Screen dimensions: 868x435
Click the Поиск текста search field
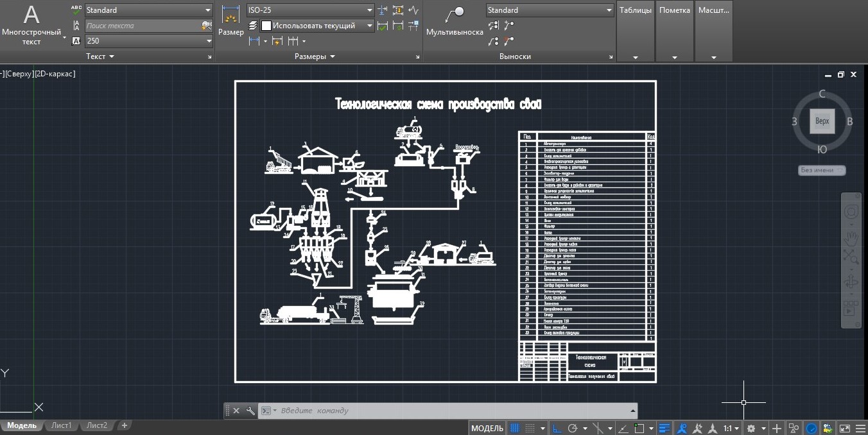pyautogui.click(x=142, y=26)
